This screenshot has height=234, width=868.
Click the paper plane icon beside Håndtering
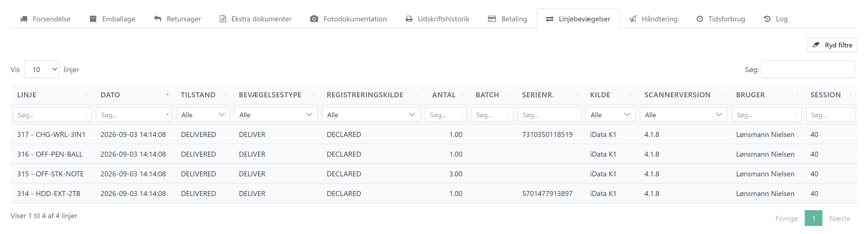click(633, 19)
